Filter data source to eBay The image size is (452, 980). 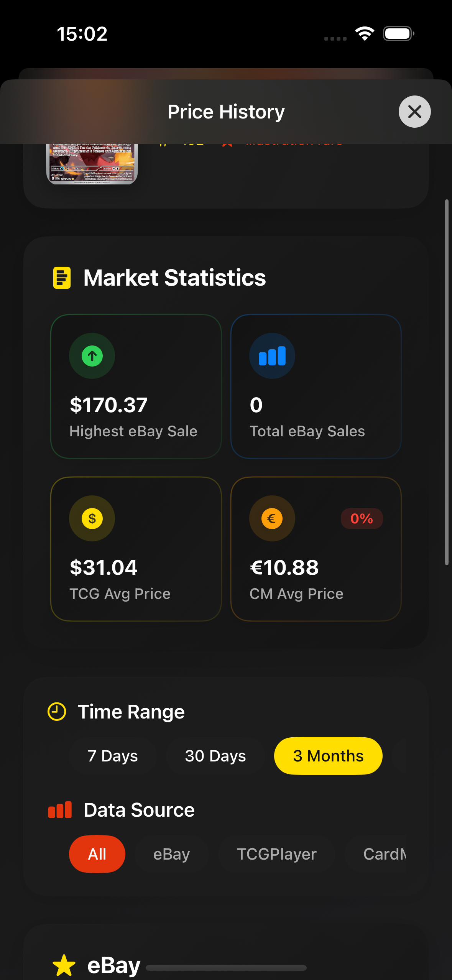171,854
